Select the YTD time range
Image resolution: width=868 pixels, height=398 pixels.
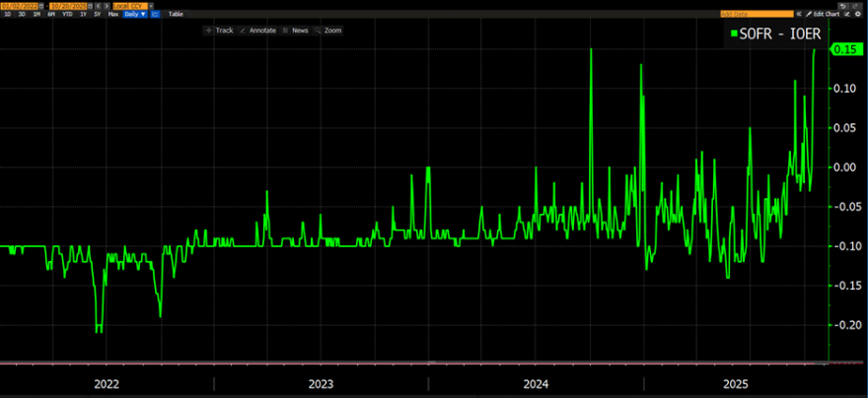coord(66,14)
